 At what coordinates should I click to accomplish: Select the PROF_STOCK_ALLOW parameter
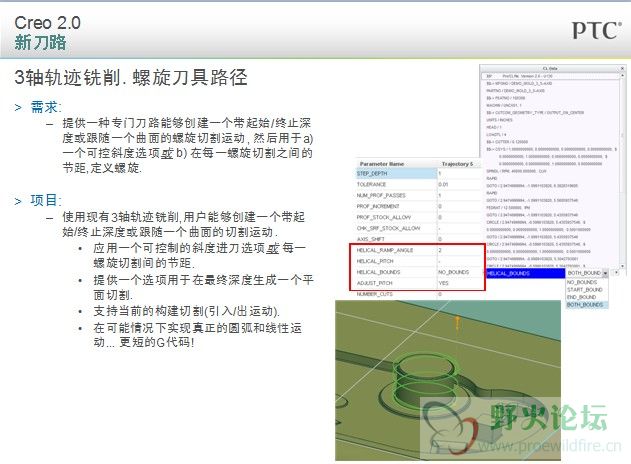384,217
